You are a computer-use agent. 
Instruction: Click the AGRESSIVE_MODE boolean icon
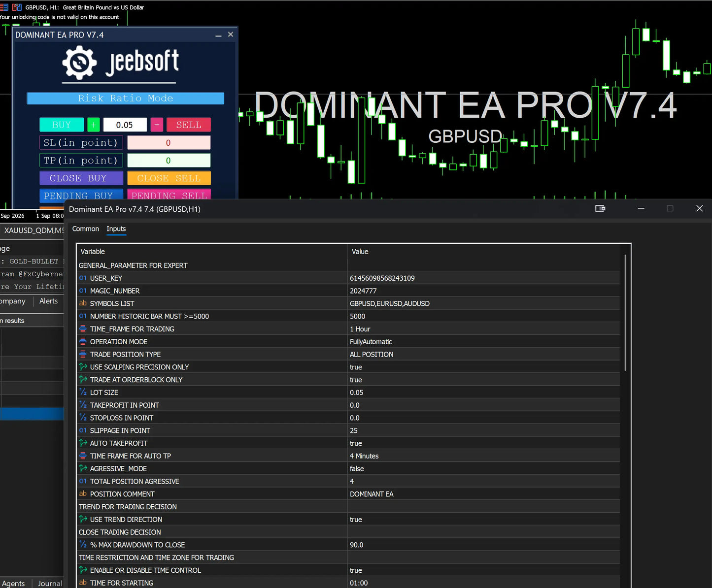[83, 468]
